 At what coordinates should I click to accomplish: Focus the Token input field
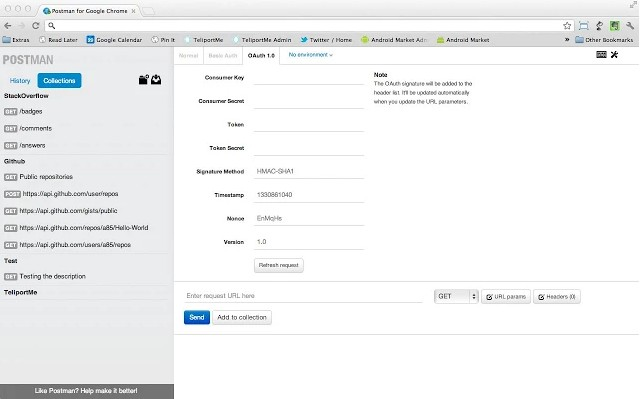[x=309, y=125]
